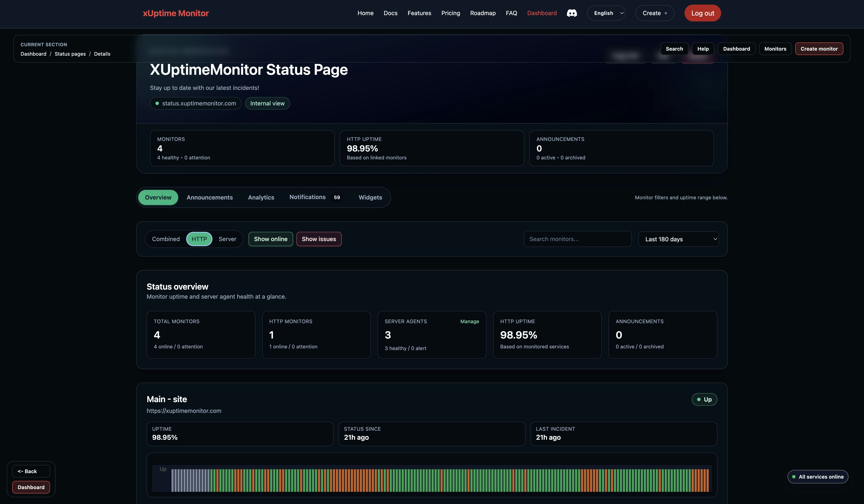Select the Overview tab
Screen dimensions: 864x504
(158, 197)
